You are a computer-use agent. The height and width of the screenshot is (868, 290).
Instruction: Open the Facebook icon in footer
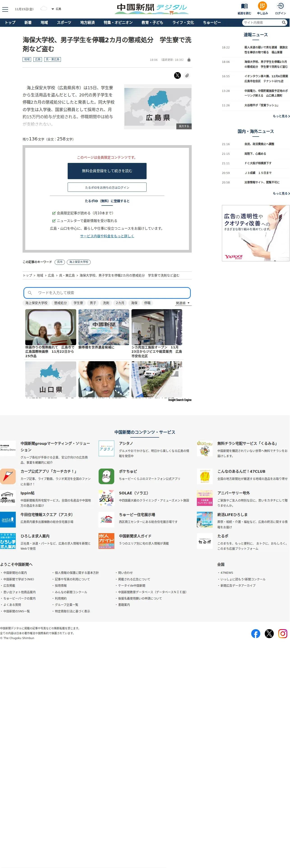255,633
